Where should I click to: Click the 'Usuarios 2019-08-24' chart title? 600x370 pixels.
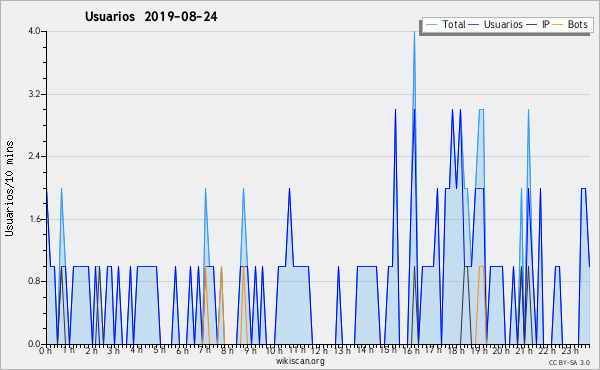[x=151, y=17]
